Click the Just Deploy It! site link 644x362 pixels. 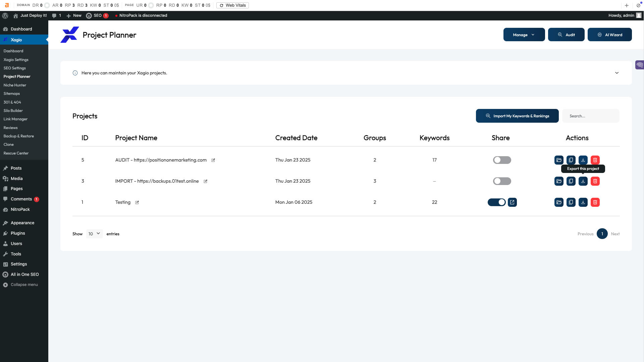coord(30,15)
